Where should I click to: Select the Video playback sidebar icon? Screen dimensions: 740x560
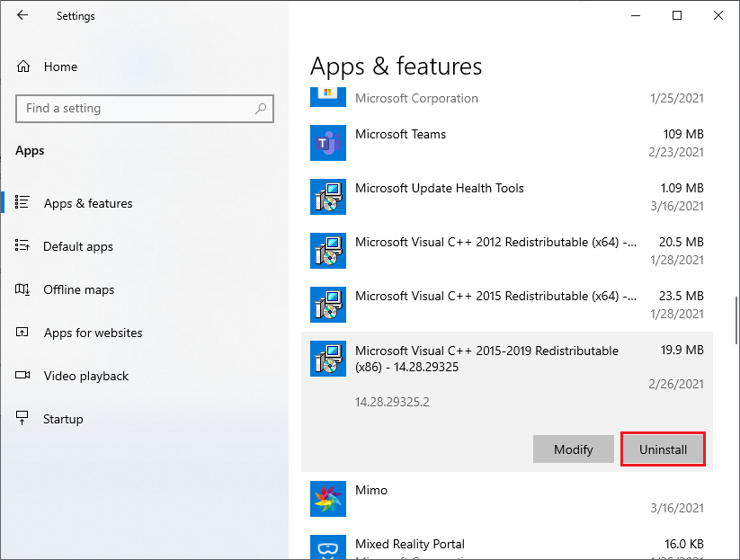pos(22,376)
